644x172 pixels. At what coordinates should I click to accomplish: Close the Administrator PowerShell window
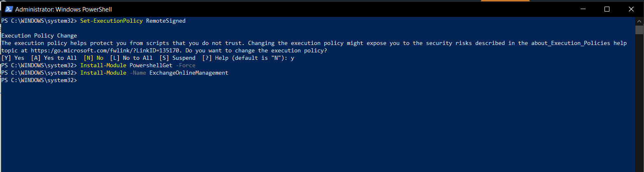631,9
